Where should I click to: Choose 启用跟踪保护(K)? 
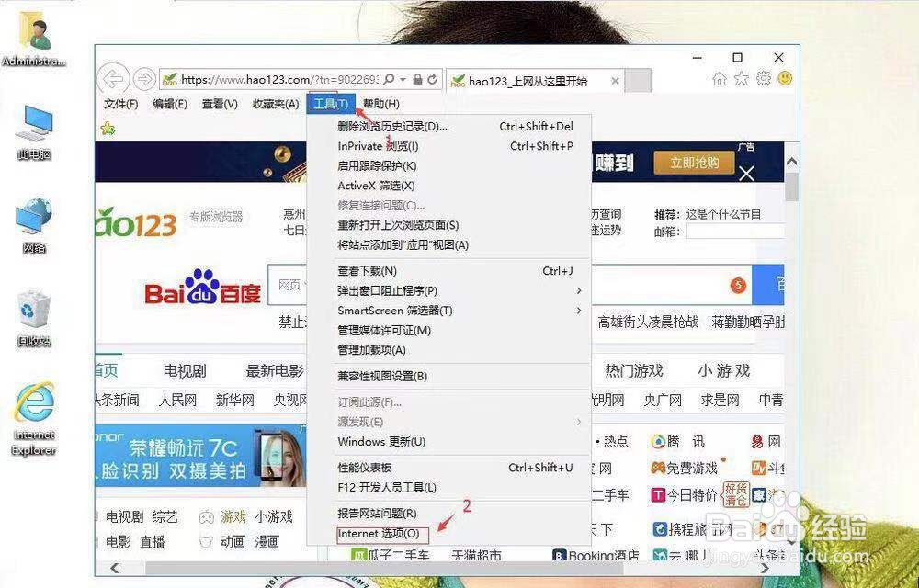(449, 165)
